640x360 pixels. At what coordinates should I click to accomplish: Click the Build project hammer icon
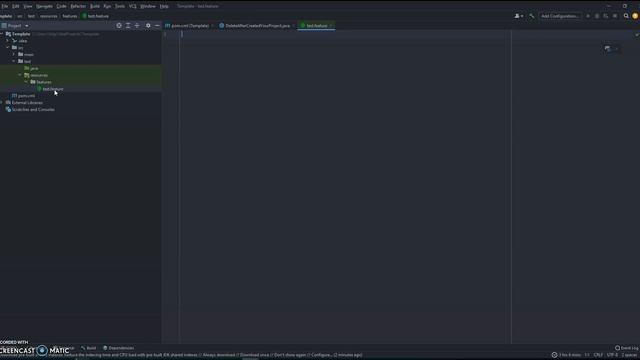click(531, 16)
